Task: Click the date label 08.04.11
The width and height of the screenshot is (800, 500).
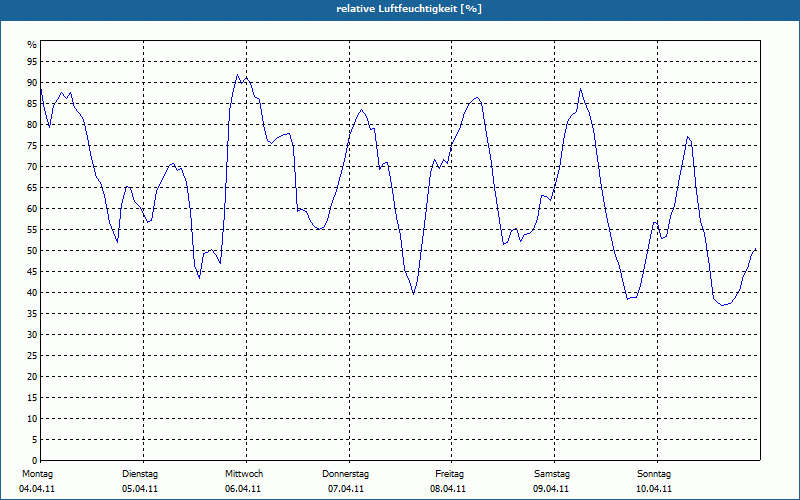Action: click(x=448, y=489)
